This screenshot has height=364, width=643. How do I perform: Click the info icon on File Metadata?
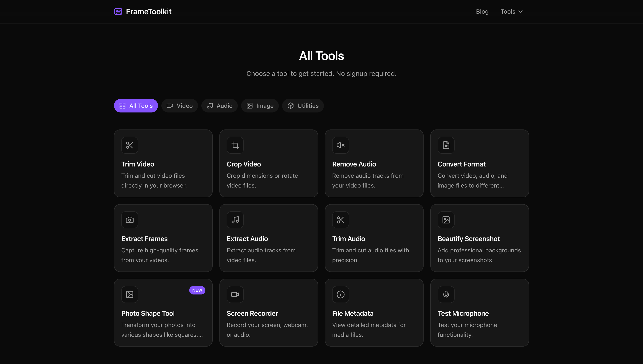click(x=340, y=294)
